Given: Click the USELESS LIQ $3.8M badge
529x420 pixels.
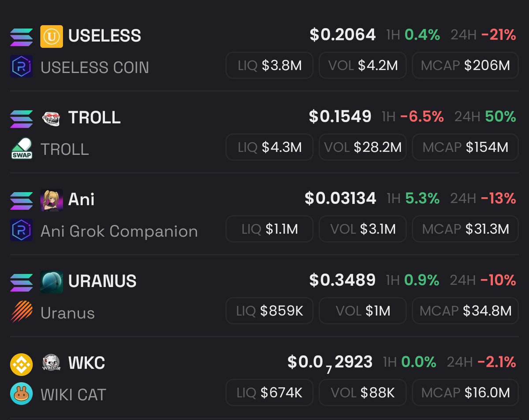Looking at the screenshot, I should point(269,66).
